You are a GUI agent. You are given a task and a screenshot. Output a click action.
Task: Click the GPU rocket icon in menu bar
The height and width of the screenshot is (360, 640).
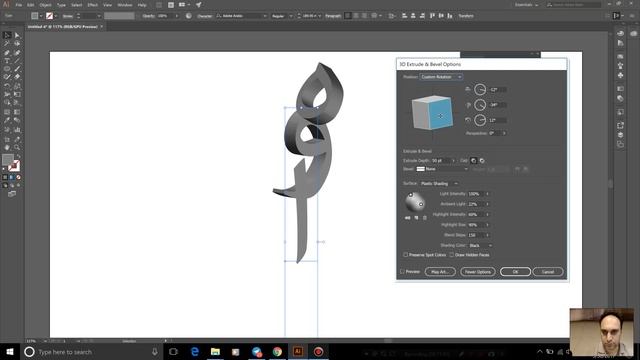pyautogui.click(x=198, y=5)
